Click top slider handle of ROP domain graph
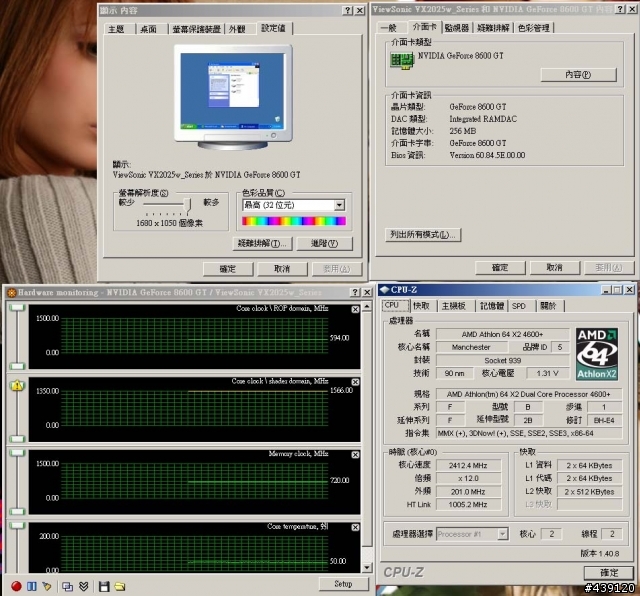This screenshot has height=596, width=640. (x=18, y=308)
